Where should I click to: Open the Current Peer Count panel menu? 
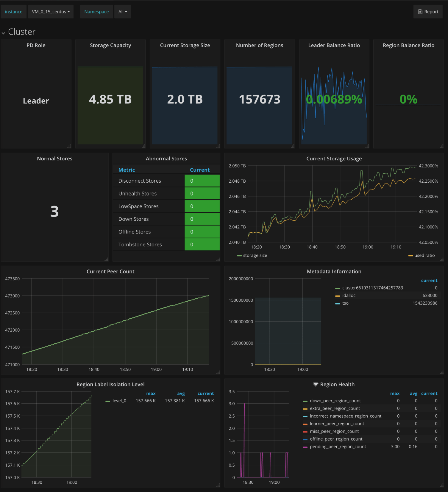[110, 271]
